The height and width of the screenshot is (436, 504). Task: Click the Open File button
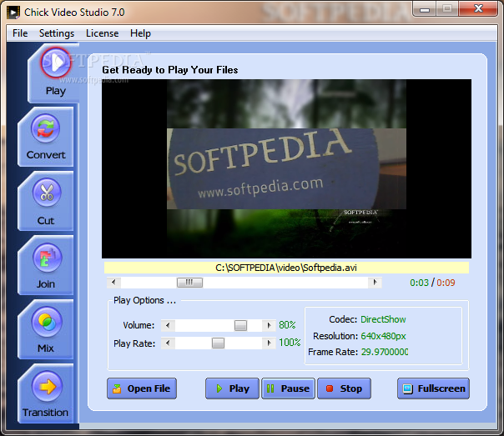(x=142, y=388)
